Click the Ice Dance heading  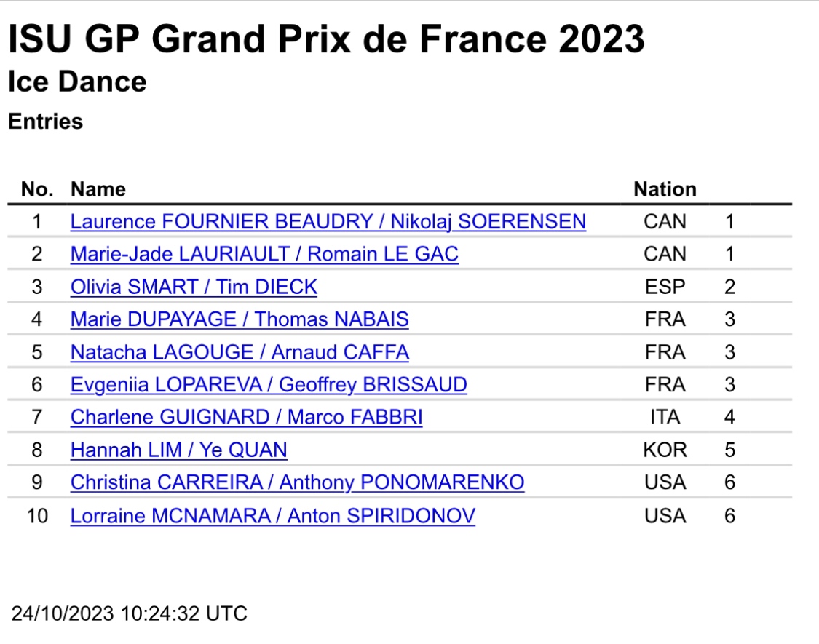[x=77, y=82]
